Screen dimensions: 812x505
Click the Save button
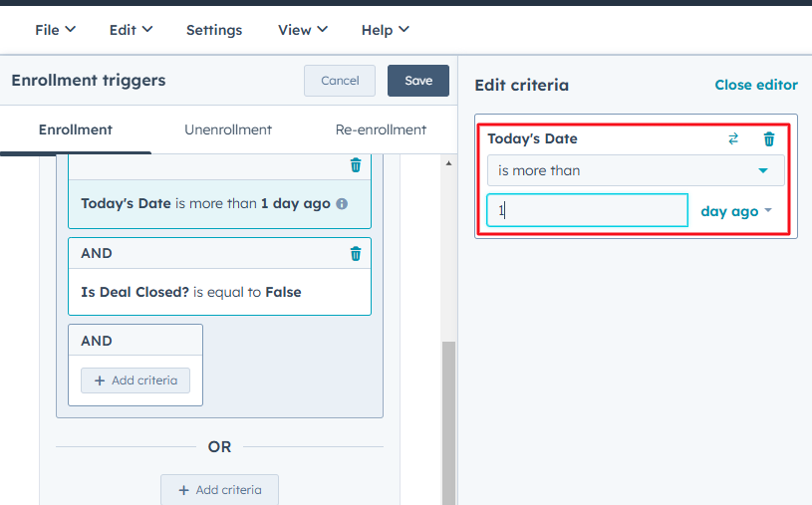[418, 81]
